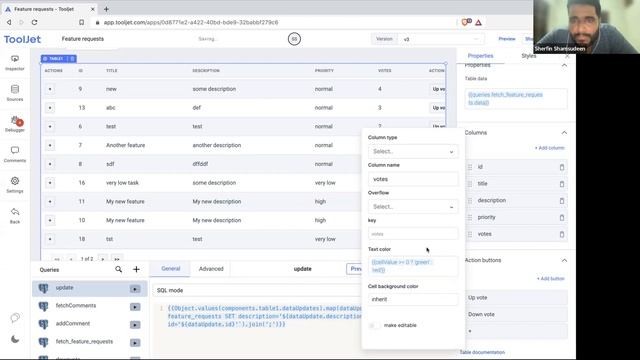Select the General query tab

(x=171, y=269)
